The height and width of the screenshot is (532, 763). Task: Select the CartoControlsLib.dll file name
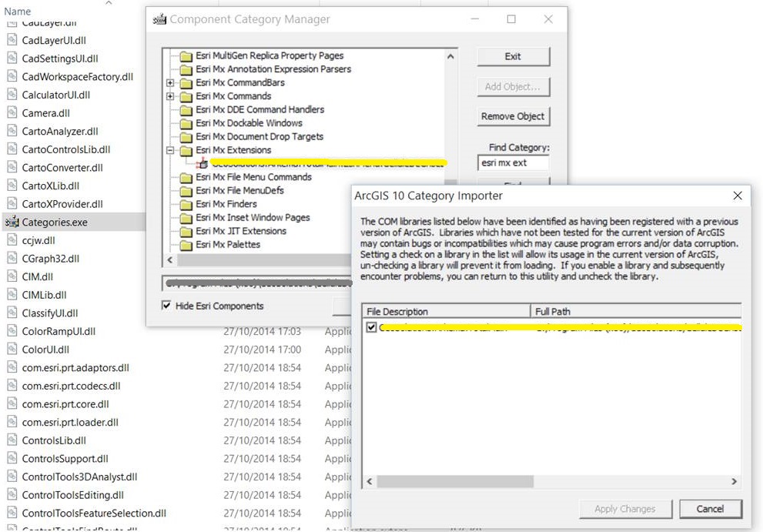click(66, 149)
